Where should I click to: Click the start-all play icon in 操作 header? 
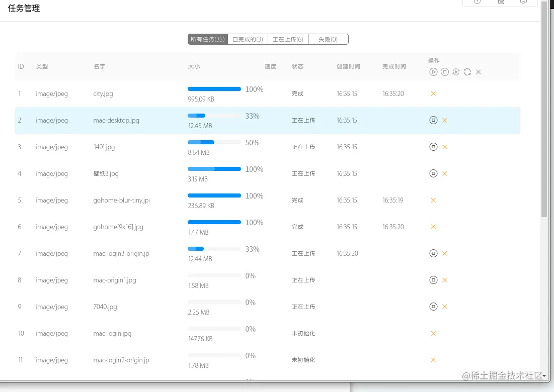433,72
